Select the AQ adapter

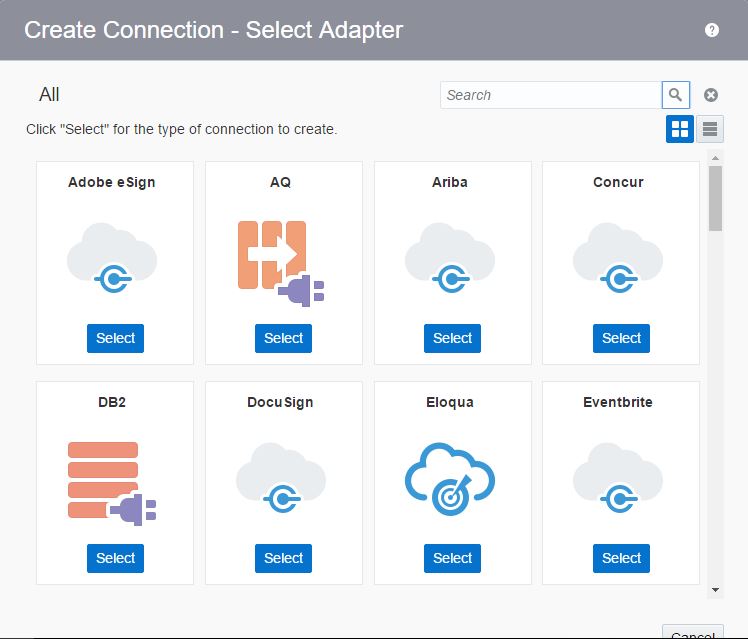pos(283,338)
